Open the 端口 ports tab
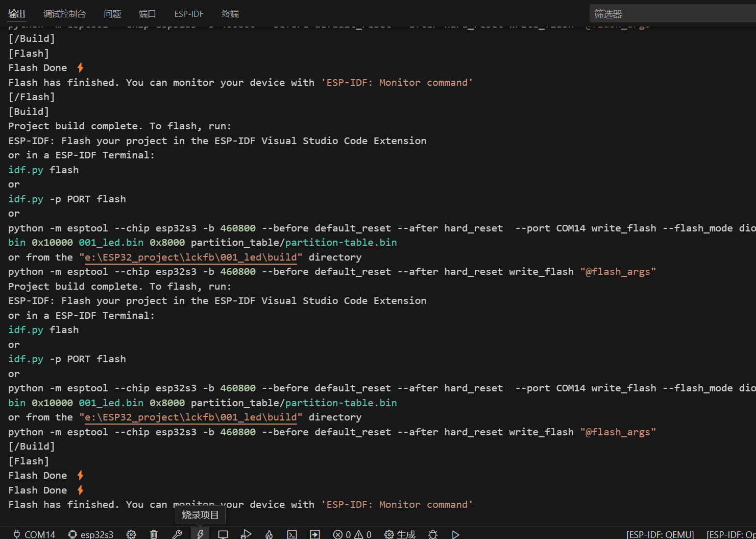The height and width of the screenshot is (539, 756). click(148, 14)
